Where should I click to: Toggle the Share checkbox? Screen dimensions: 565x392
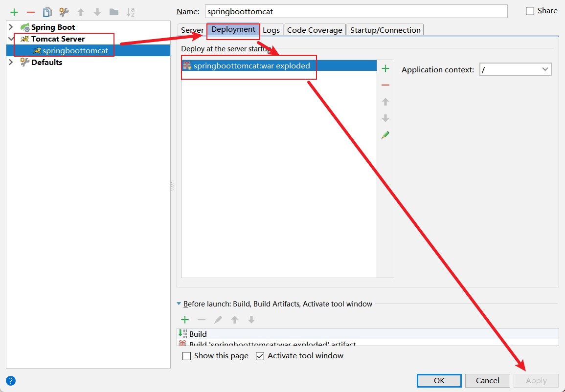click(x=530, y=11)
